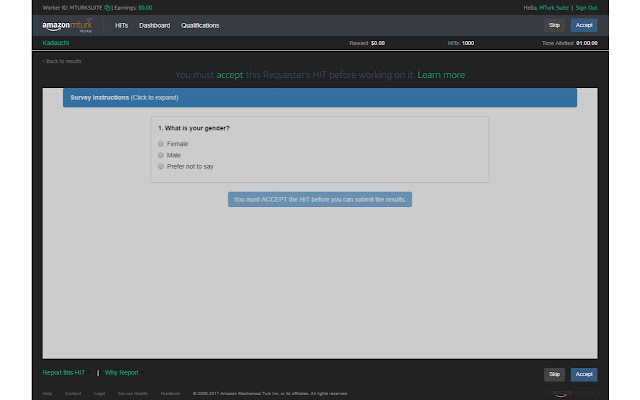640x400 pixels.
Task: Go to the Dashboard tab
Action: tap(154, 25)
